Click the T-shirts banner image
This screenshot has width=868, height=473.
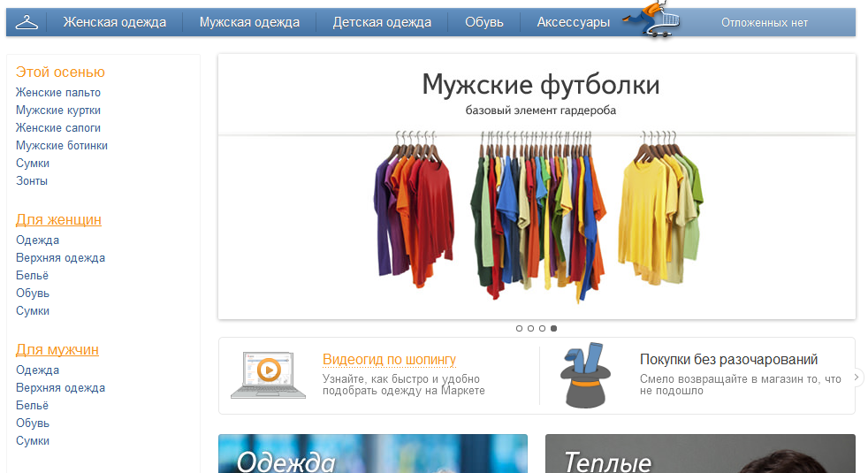click(x=538, y=217)
